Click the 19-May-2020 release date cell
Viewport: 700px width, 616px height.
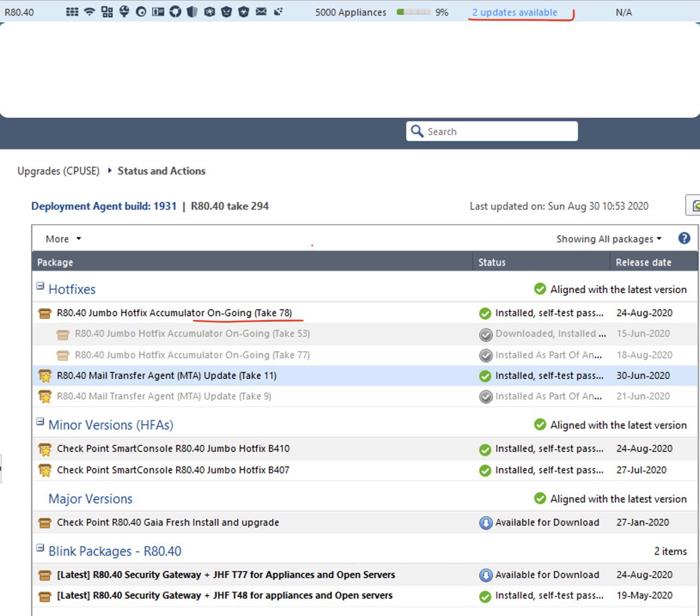click(644, 596)
